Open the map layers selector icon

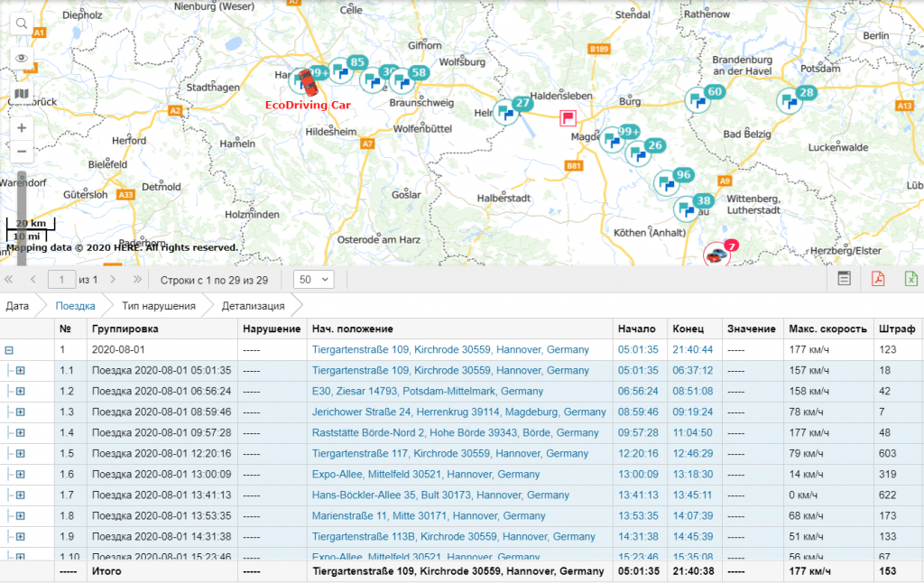[22, 94]
